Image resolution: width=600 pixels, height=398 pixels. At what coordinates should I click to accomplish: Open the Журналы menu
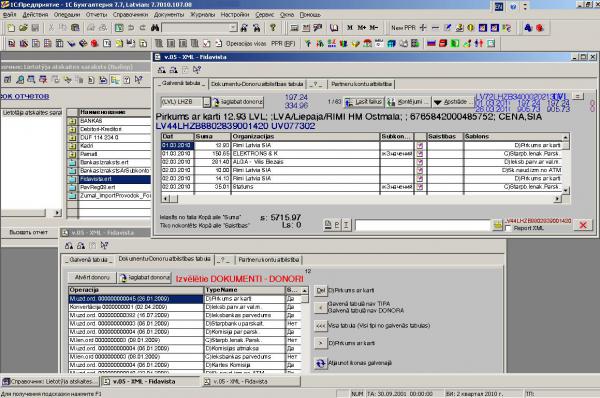coord(202,15)
